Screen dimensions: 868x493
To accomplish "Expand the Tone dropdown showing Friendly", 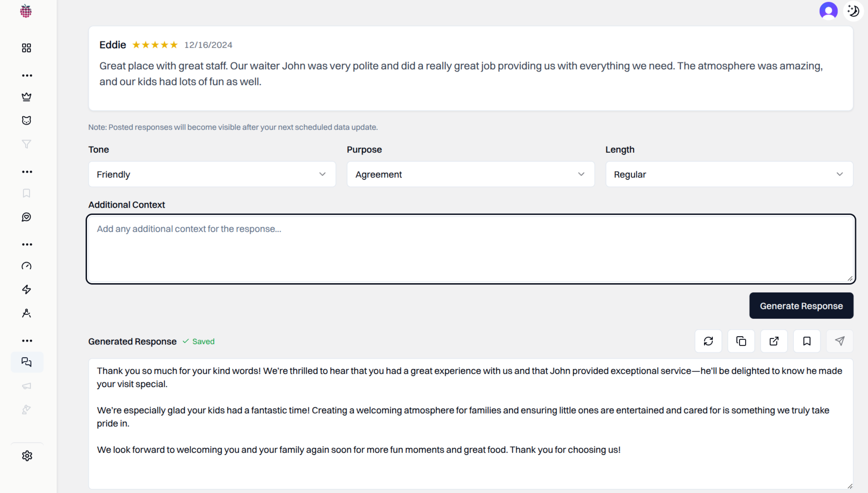I will tap(212, 174).
